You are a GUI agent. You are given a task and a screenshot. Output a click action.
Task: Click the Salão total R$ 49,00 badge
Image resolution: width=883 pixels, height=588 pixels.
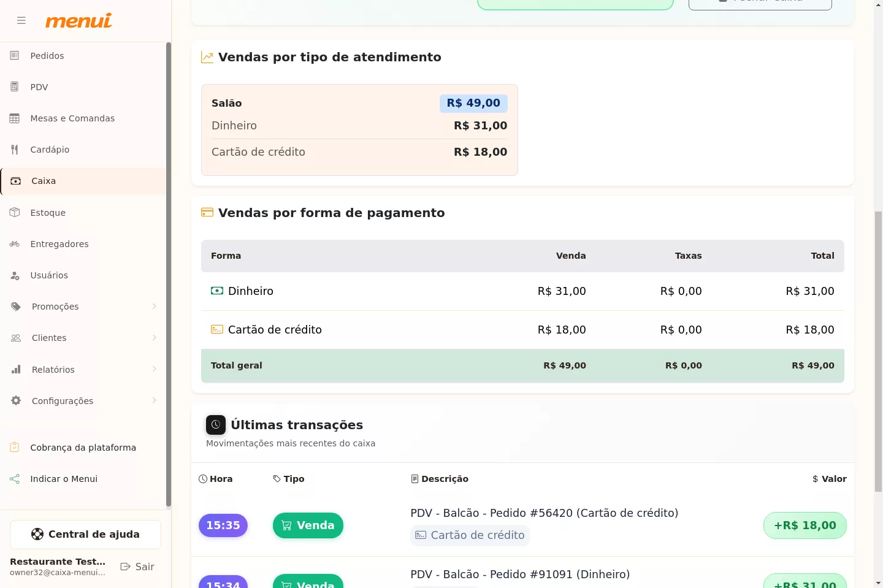[x=473, y=103]
